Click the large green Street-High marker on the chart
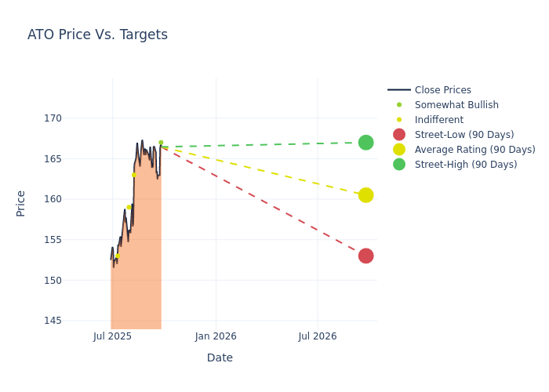 pyautogui.click(x=365, y=143)
